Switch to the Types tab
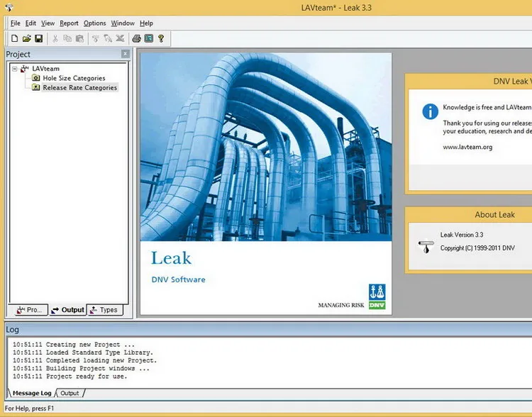The height and width of the screenshot is (417, 532). pos(104,310)
